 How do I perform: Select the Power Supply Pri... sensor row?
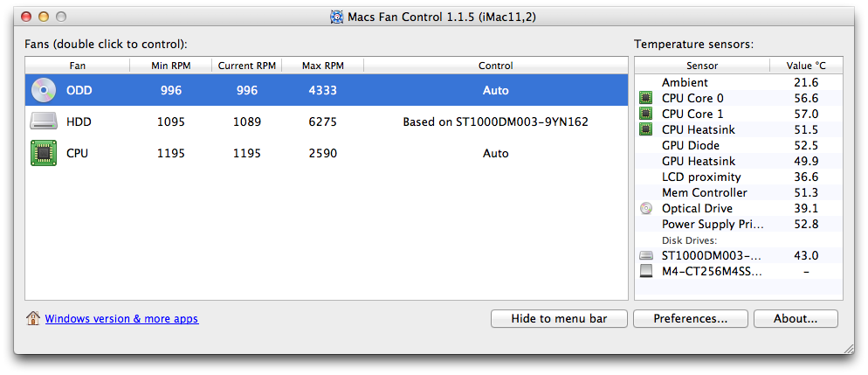739,225
